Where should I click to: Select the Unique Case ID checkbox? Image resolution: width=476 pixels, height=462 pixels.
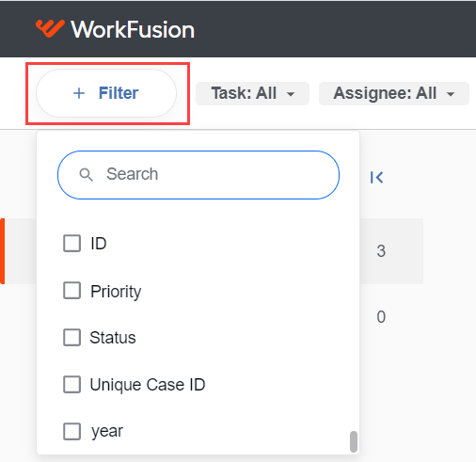point(71,385)
